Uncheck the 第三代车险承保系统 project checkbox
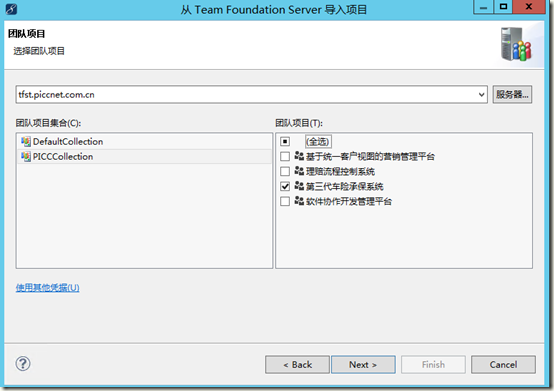Image resolution: width=554 pixels, height=391 pixels. [285, 186]
